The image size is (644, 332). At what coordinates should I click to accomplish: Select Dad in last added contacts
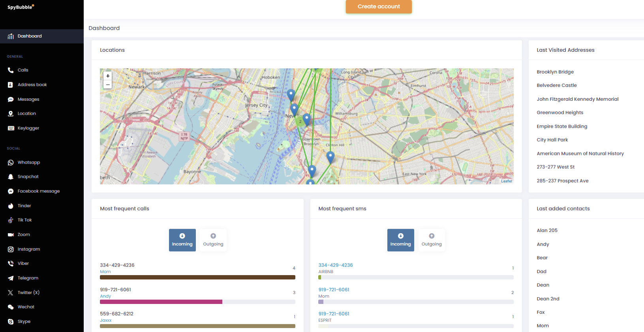(542, 272)
